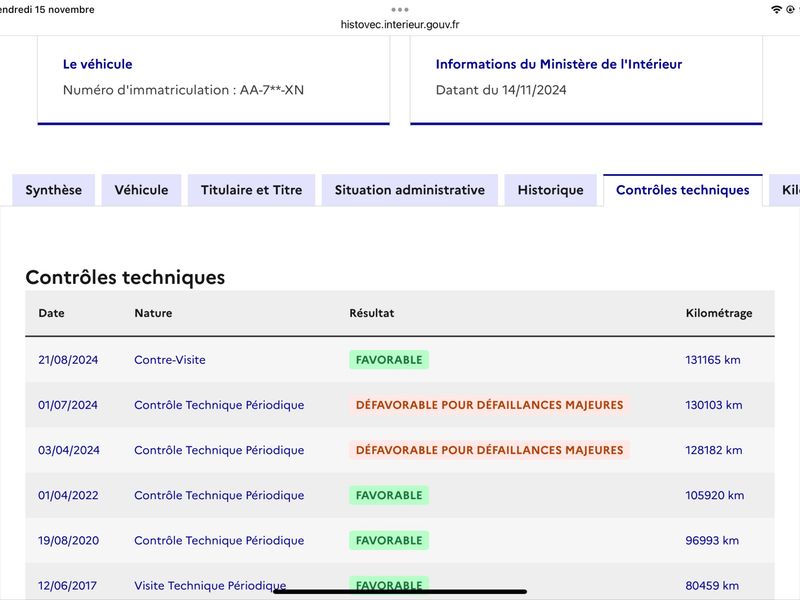Go to the Historique tab
Image resolution: width=800 pixels, height=600 pixels.
[551, 190]
